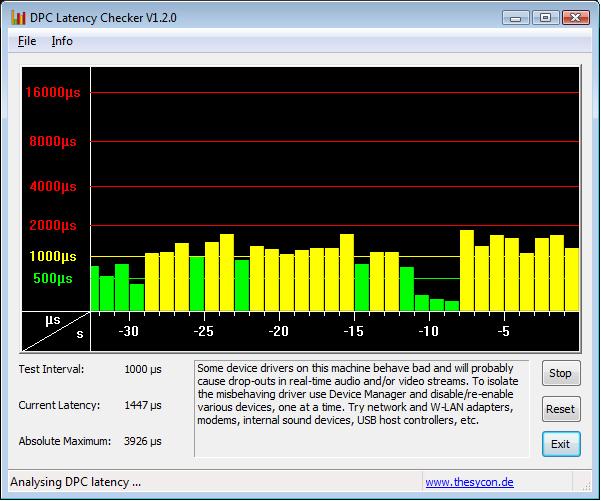Click the 16000µs axis label
Screen dimensions: 601x501
53,92
